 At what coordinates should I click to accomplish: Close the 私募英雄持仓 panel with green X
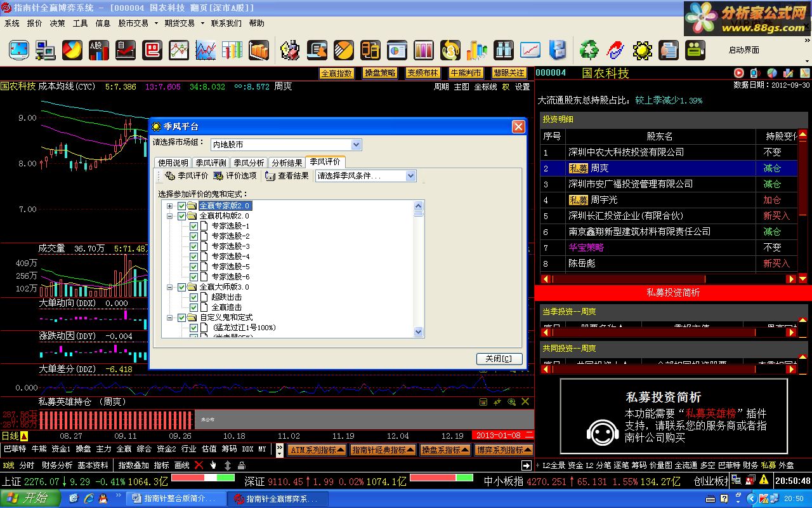point(525,401)
